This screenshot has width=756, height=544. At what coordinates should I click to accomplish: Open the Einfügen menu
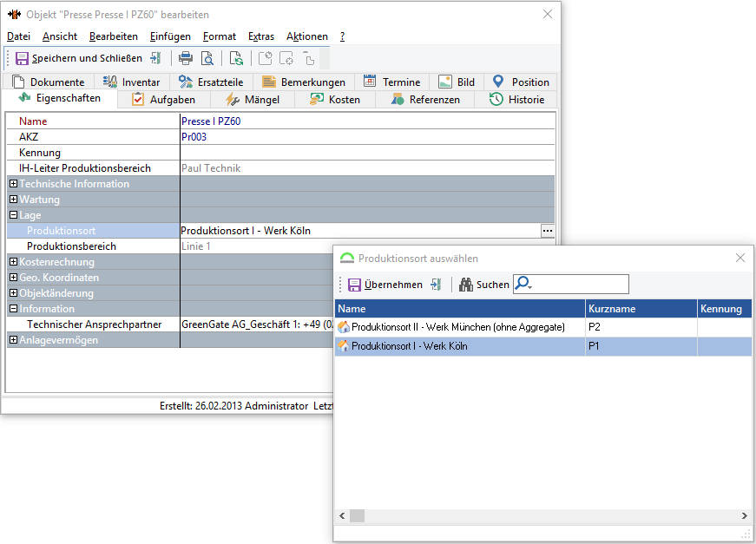point(170,36)
